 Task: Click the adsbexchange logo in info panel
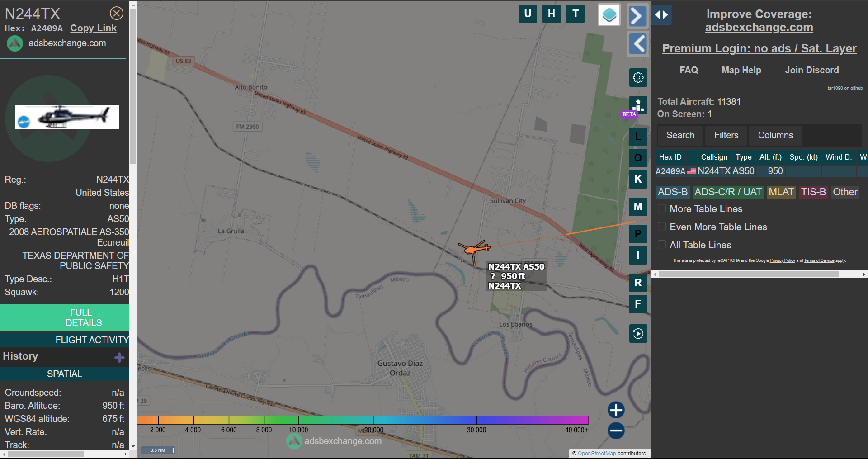coord(15,43)
